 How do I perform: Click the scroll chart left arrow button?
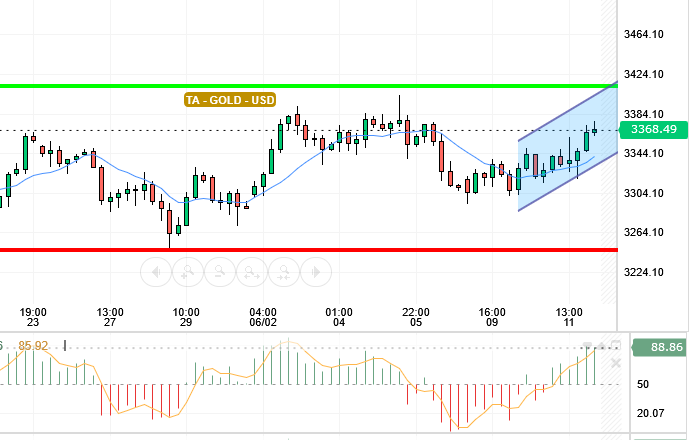[x=156, y=272]
